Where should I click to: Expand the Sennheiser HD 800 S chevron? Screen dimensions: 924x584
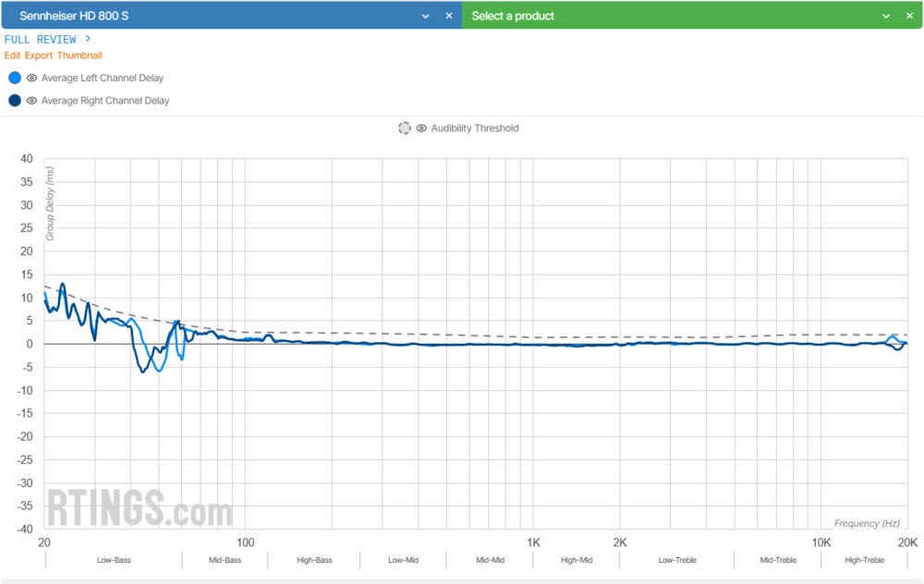(x=426, y=16)
